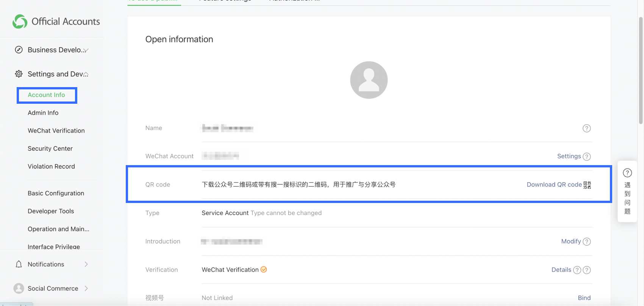Open Developer Tools in the sidebar

point(51,211)
